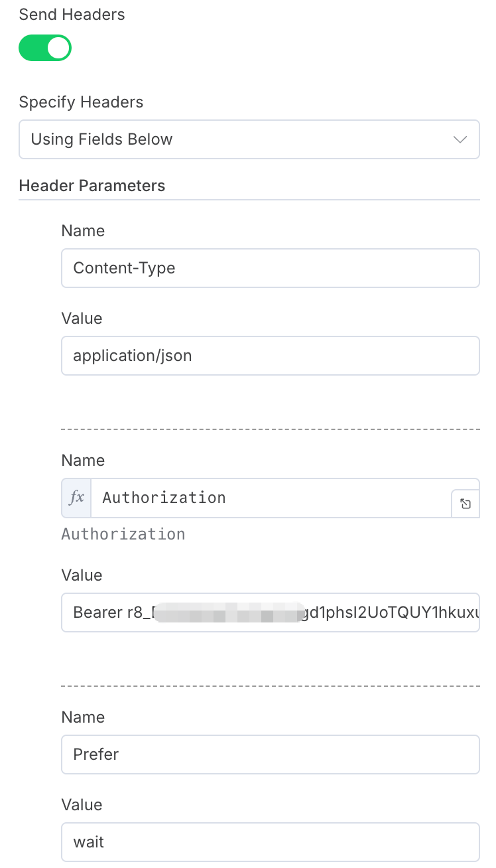Image resolution: width=496 pixels, height=868 pixels.
Task: Select the application/json value field
Action: tap(270, 356)
